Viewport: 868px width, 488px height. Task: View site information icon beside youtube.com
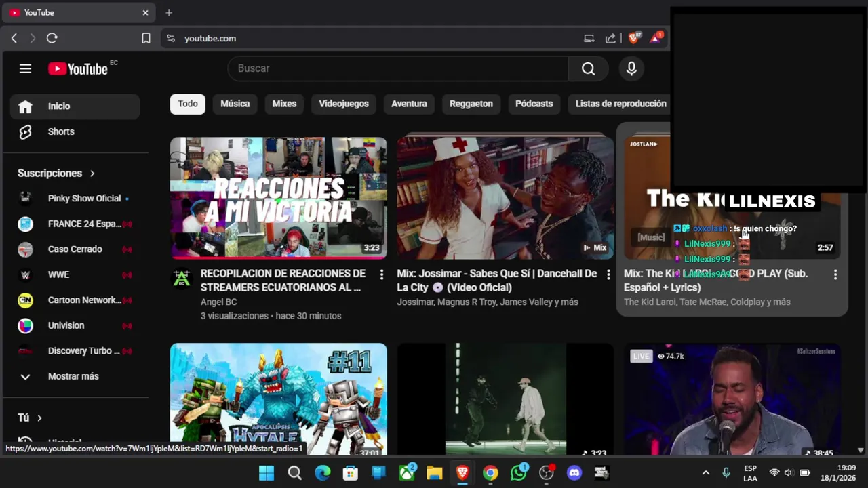click(171, 39)
